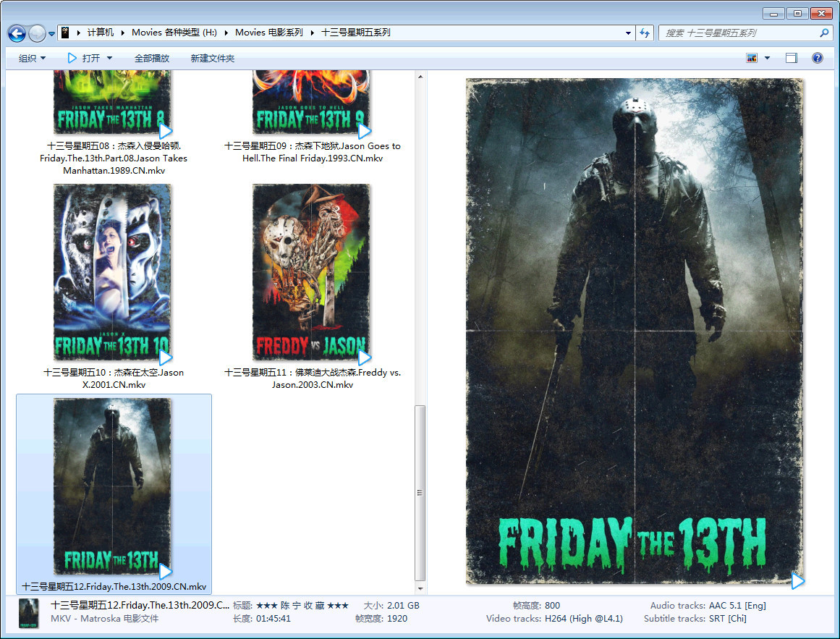Click the file list vertical scrollbar thumb
This screenshot has height=639, width=840.
(x=420, y=492)
